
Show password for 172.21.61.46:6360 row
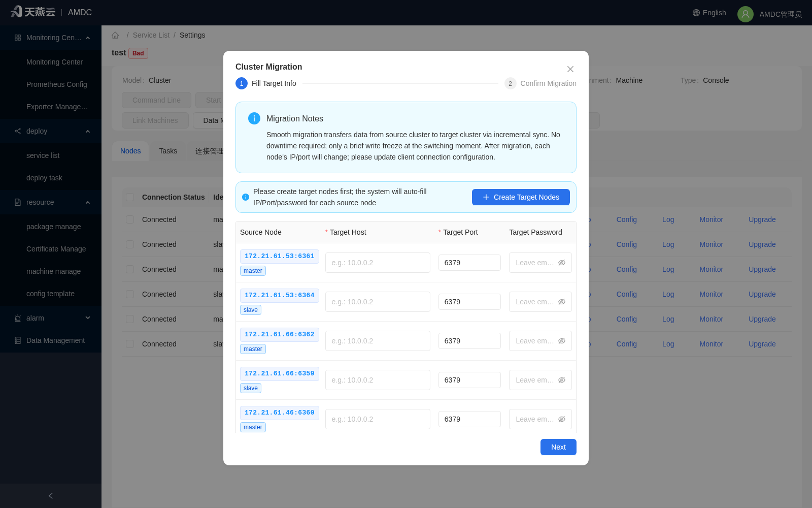pos(562,419)
